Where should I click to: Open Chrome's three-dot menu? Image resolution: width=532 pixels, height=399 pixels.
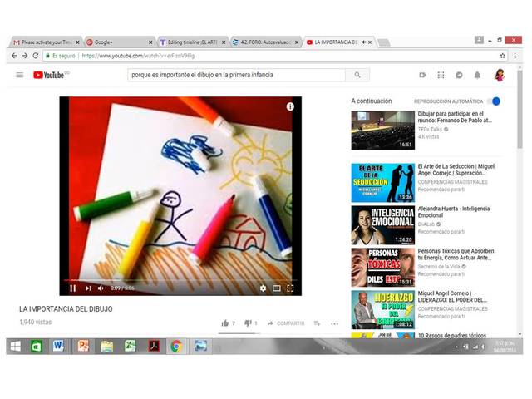[x=515, y=56]
